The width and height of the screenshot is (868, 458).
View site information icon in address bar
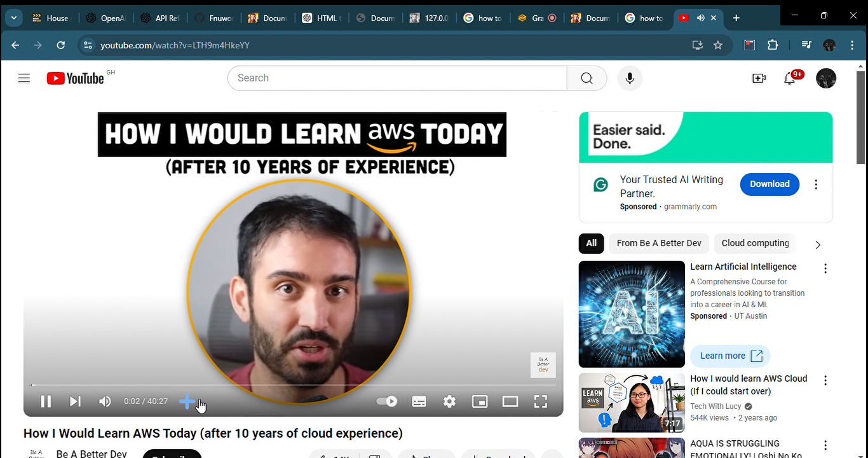point(88,45)
